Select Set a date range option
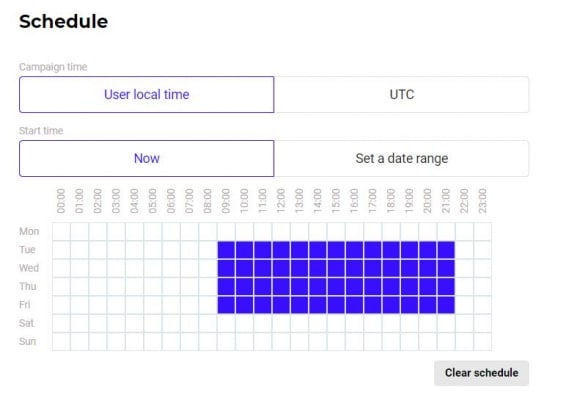This screenshot has width=566, height=414. pos(401,158)
